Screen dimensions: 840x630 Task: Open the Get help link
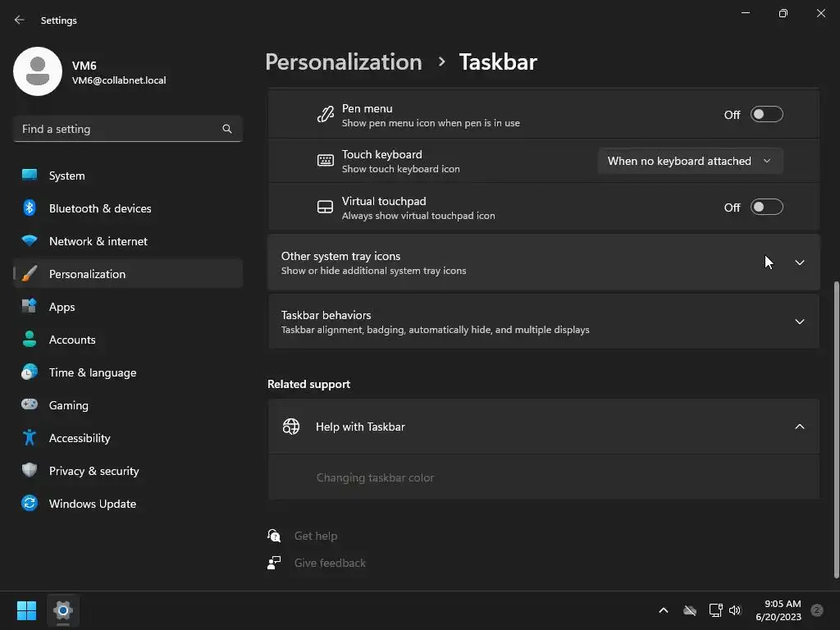coord(316,536)
